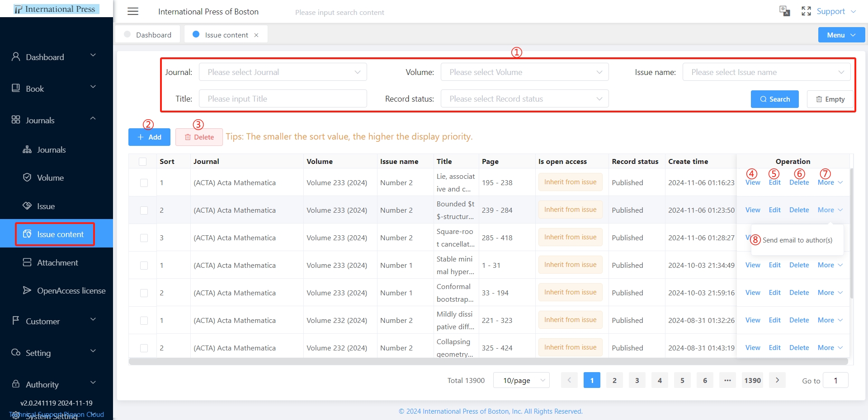Click the horizontal table scrollbar
Viewport: 868px width, 420px height.
(x=488, y=361)
